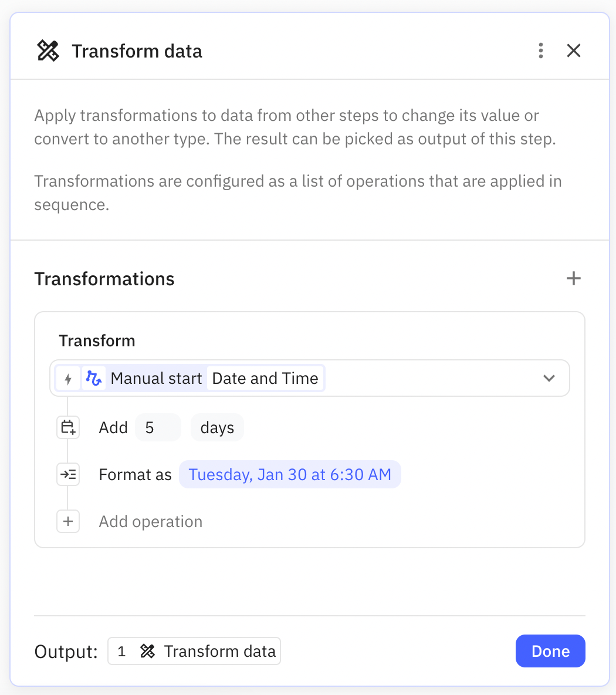Open the three-dot options menu
The image size is (616, 695).
[540, 50]
